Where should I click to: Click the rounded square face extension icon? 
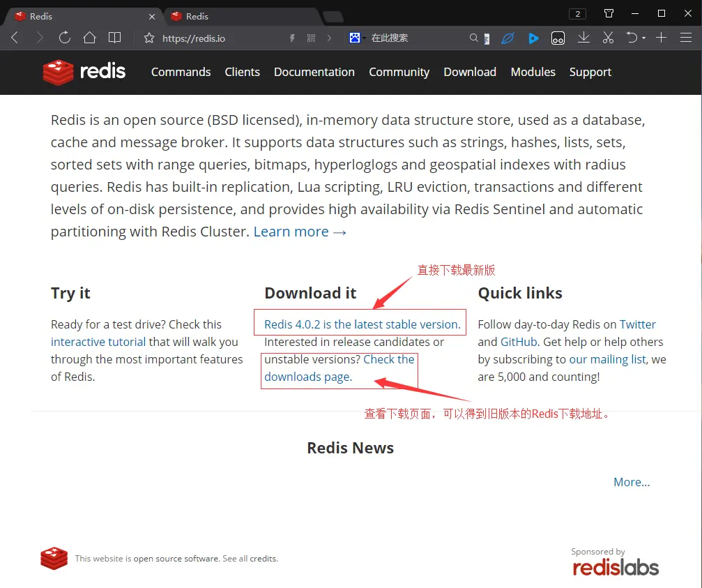(558, 38)
